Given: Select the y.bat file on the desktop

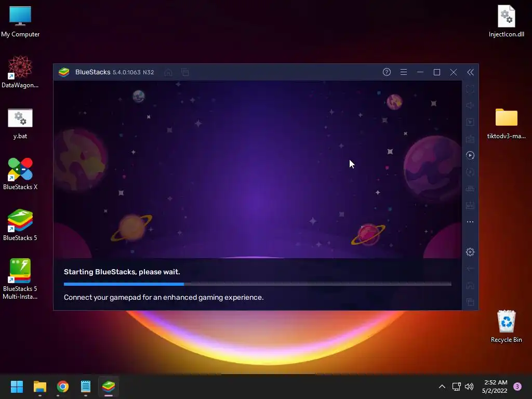Looking at the screenshot, I should (20, 124).
